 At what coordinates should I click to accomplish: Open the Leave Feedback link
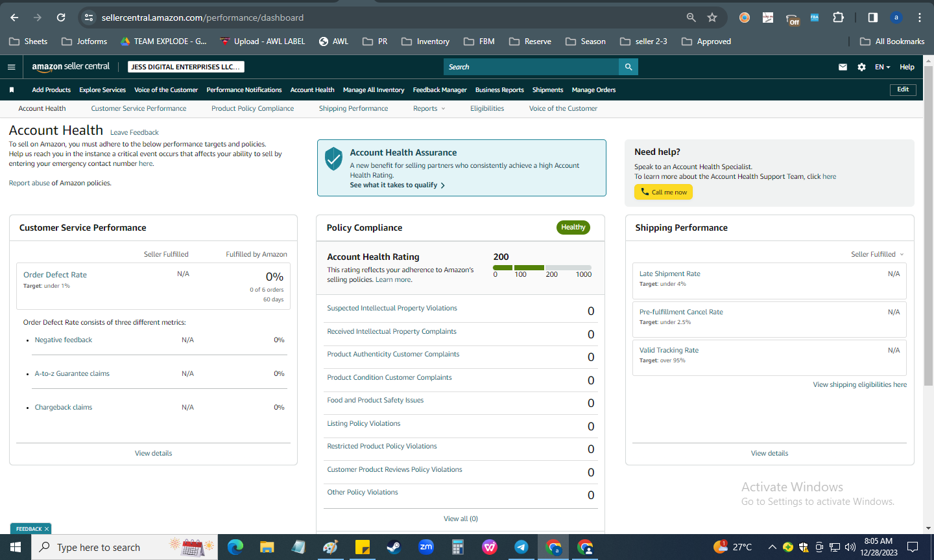click(134, 132)
